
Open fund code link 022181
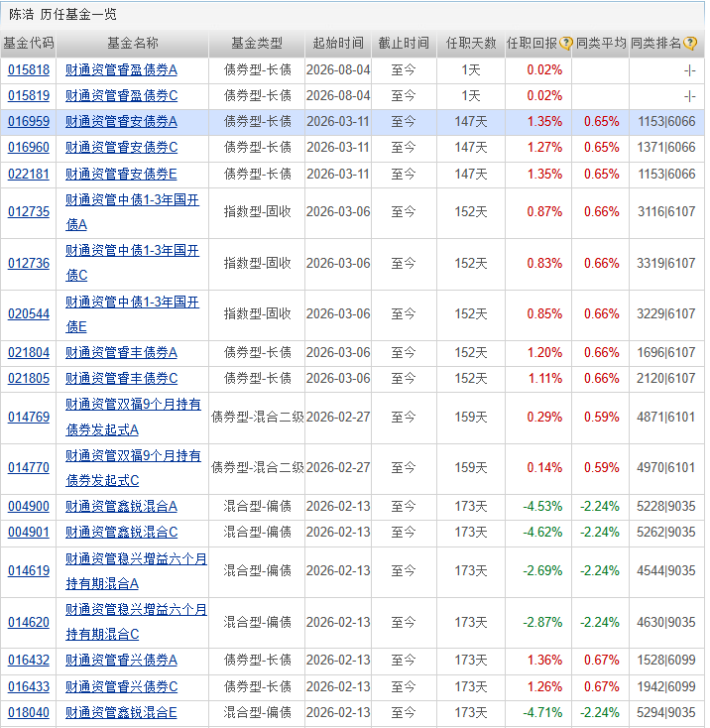pos(29,175)
